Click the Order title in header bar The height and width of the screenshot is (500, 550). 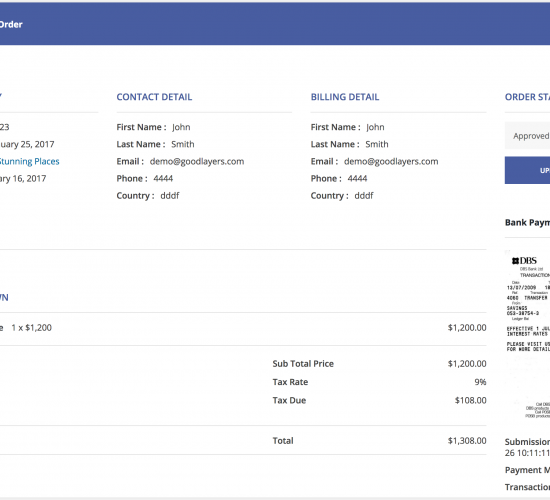pyautogui.click(x=11, y=25)
